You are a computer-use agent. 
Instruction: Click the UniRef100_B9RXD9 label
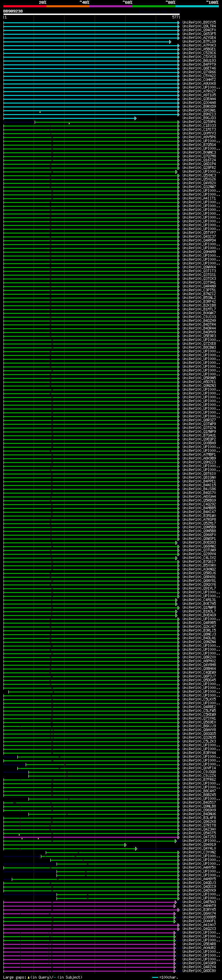click(199, 106)
